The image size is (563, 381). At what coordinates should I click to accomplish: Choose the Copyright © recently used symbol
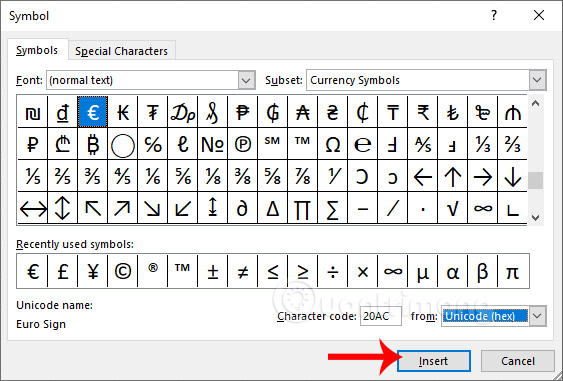(122, 271)
